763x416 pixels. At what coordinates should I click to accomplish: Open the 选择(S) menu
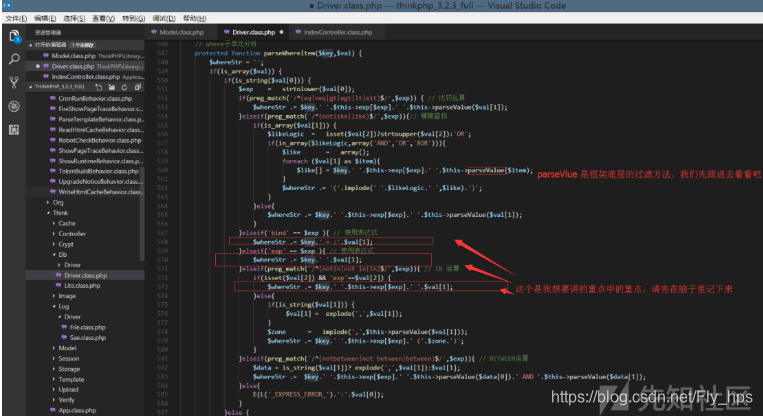[x=74, y=18]
